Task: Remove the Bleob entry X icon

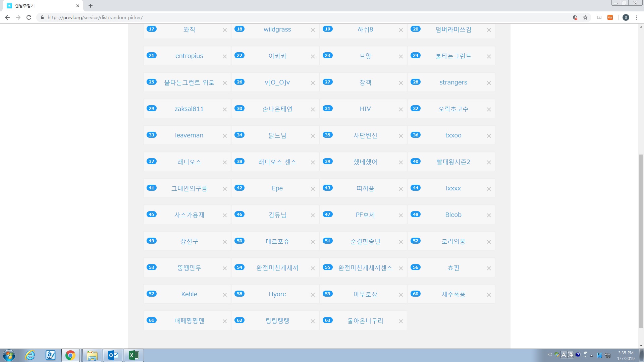Action: (x=489, y=216)
